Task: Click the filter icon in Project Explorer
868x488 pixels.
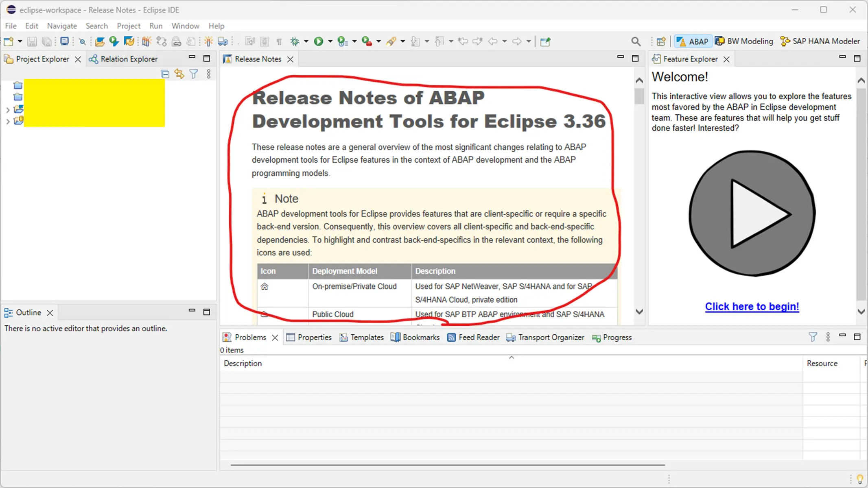Action: pos(194,74)
